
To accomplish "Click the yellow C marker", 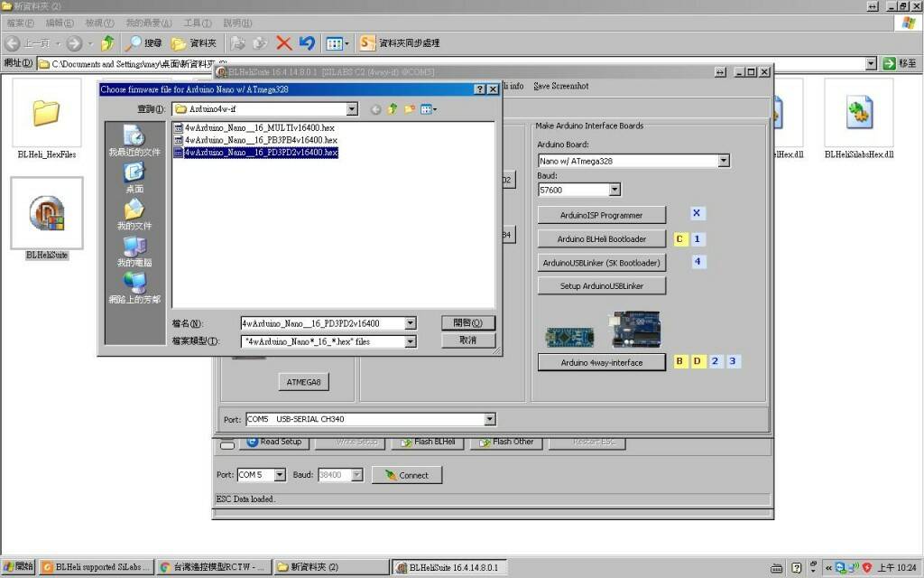I will [680, 238].
